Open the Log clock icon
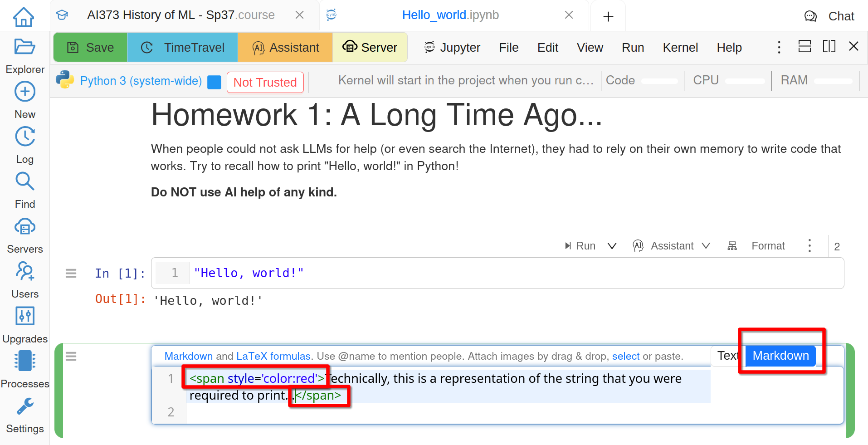Viewport: 868px width, 445px height. click(x=24, y=137)
